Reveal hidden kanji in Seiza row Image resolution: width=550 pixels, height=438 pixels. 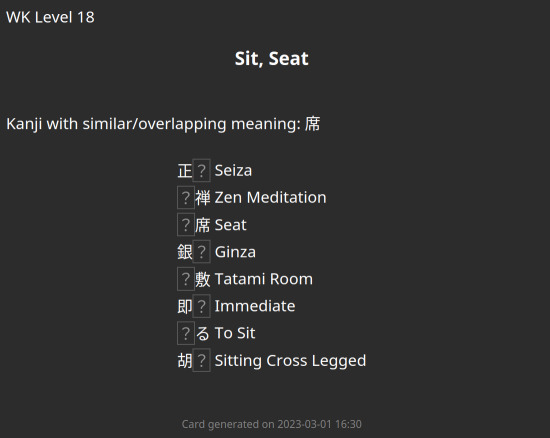(201, 170)
